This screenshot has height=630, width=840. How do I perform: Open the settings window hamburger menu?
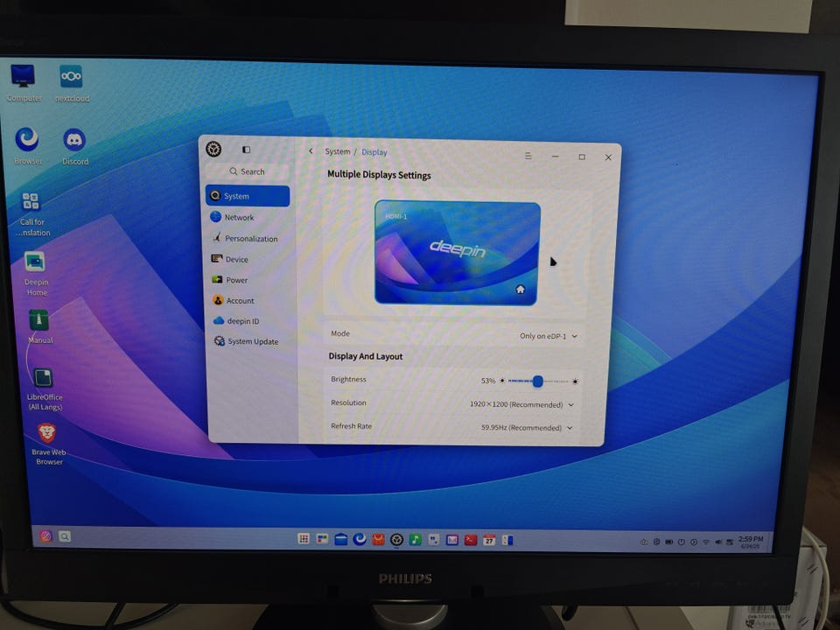[x=528, y=156]
